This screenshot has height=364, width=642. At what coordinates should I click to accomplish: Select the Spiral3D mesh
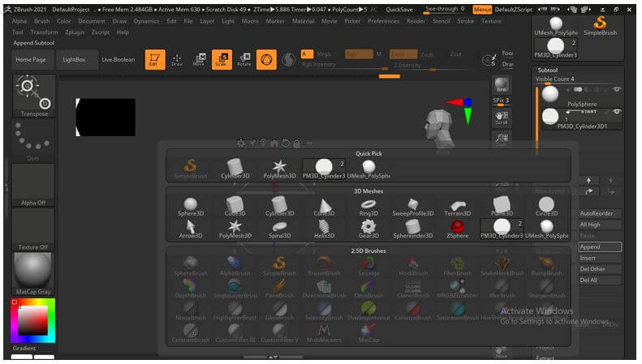(x=280, y=229)
